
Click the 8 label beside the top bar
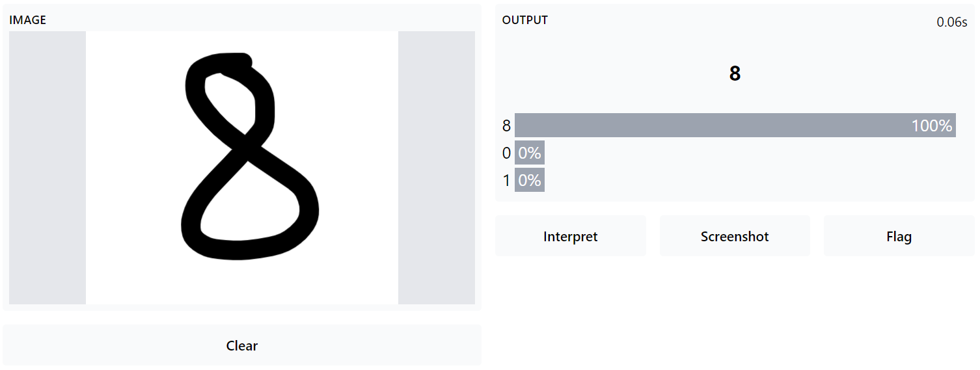click(506, 126)
